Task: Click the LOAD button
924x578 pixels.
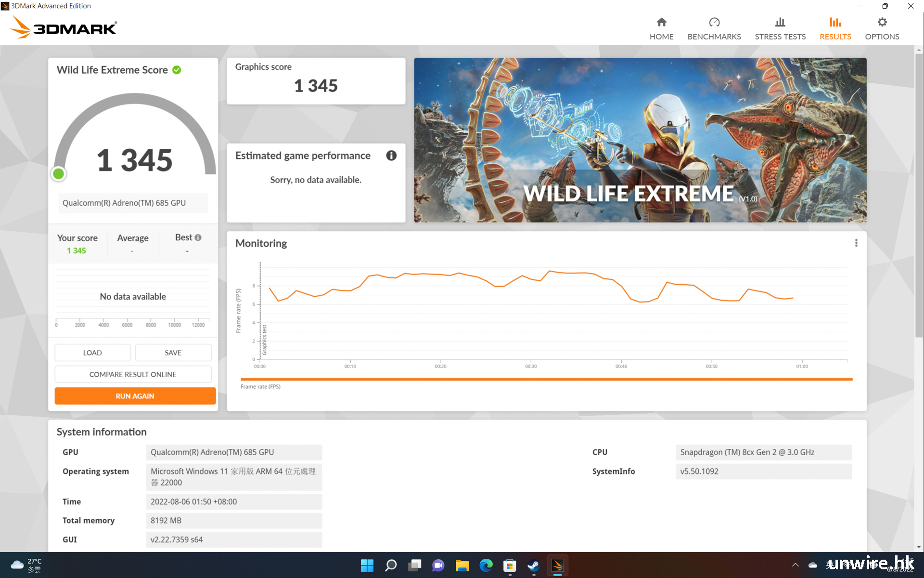Action: pos(92,353)
